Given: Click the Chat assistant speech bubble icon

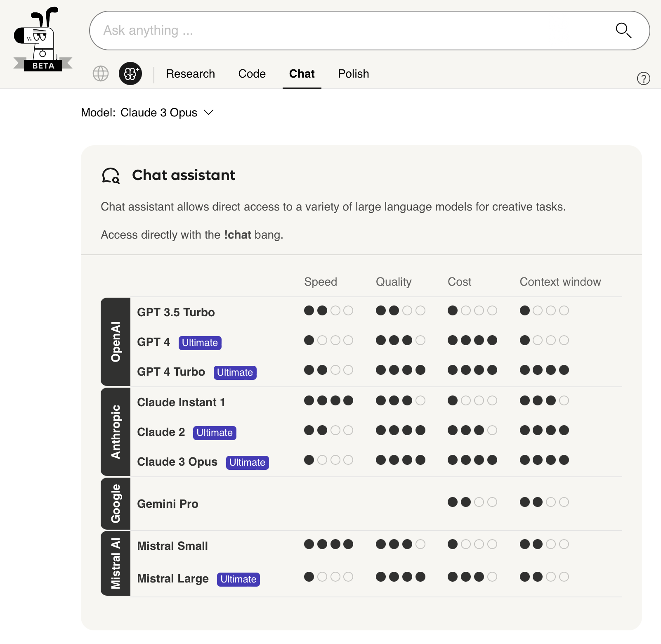Looking at the screenshot, I should pos(111,176).
